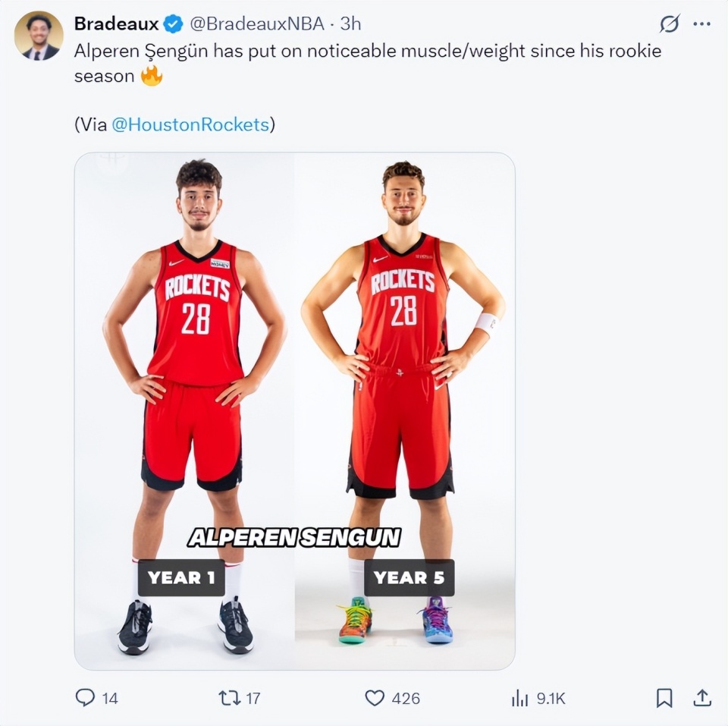Open view analytics bar chart icon
Viewport: 728px width, 726px height.
pyautogui.click(x=520, y=698)
